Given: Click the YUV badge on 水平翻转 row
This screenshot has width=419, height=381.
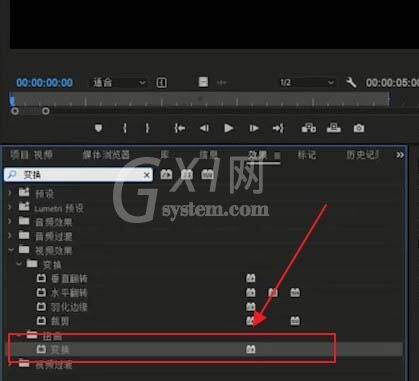Looking at the screenshot, I should pos(295,293).
